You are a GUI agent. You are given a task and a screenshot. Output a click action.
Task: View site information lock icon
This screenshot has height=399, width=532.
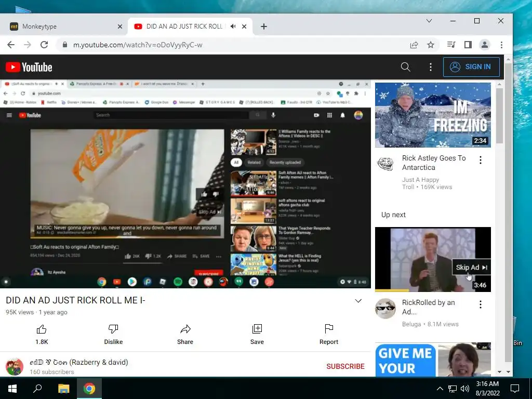64,45
